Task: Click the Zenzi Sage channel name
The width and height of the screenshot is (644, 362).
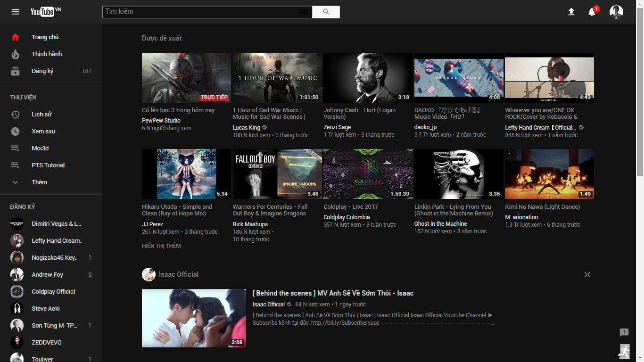Action: 337,127
